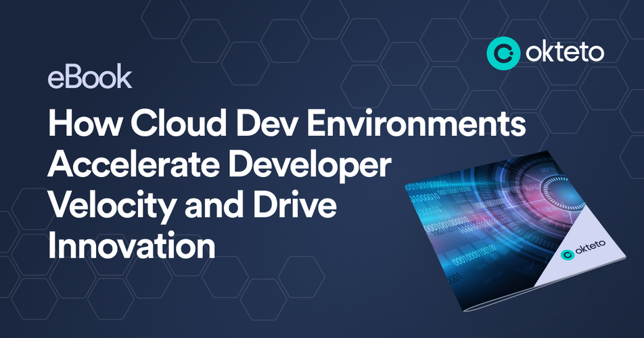
Task: Click the small okteto logo on the book cover
Action: [583, 249]
